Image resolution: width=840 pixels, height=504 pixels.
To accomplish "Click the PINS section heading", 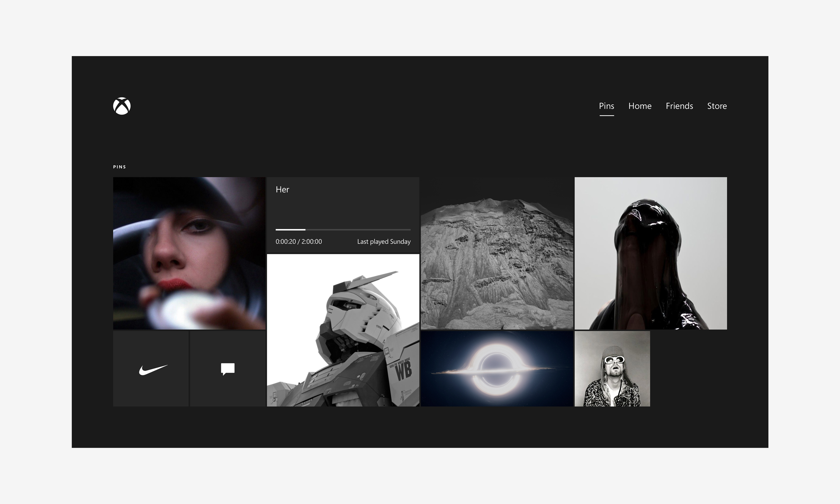I will tap(120, 167).
